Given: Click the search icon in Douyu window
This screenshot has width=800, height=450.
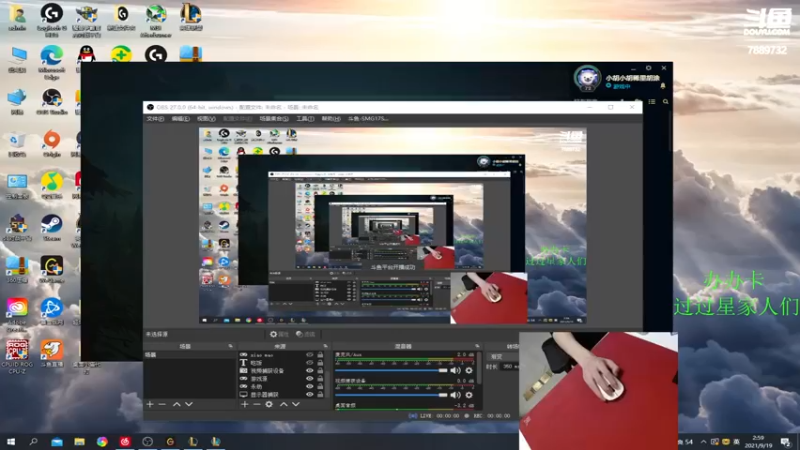Looking at the screenshot, I should tap(666, 102).
